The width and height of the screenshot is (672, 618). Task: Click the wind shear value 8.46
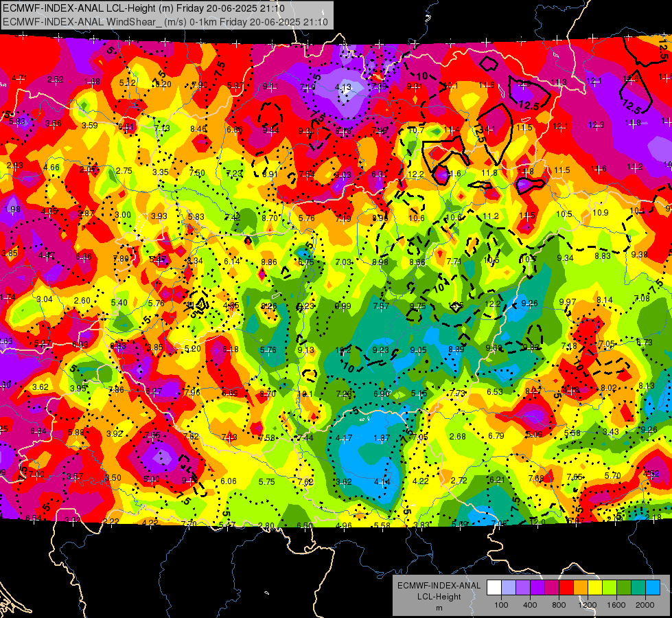[x=198, y=128]
